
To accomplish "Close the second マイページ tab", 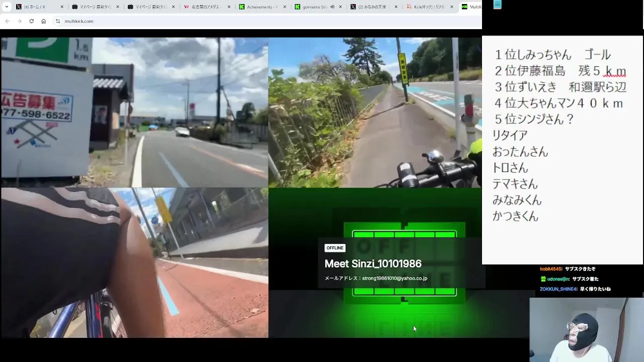I will click(174, 7).
